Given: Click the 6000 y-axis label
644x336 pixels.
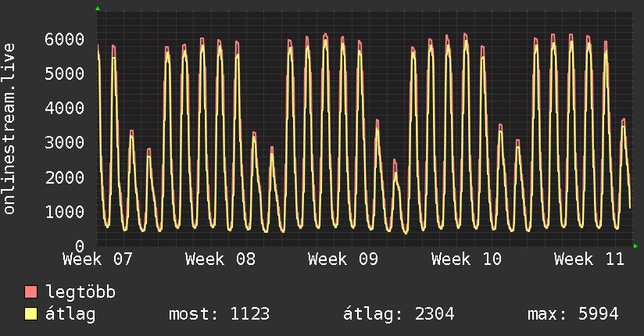Looking at the screenshot, I should coord(64,39).
